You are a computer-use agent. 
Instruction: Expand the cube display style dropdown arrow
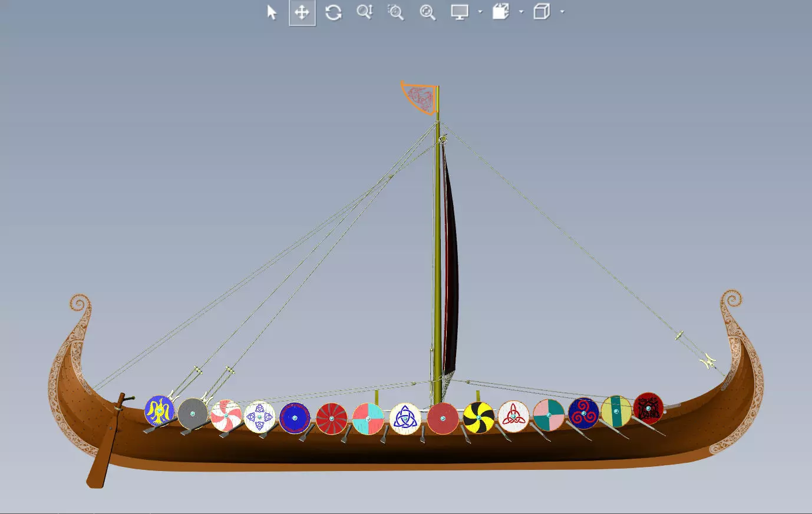(x=562, y=12)
